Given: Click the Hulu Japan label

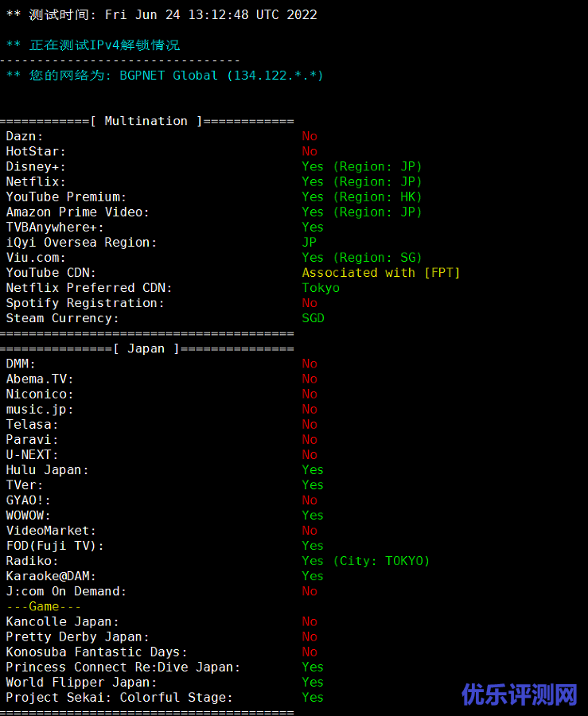Looking at the screenshot, I should (x=47, y=470).
